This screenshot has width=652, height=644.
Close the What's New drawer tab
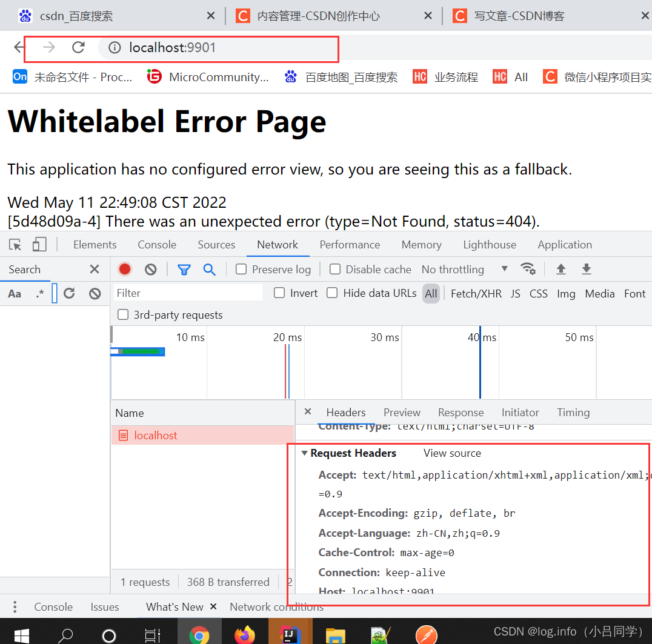pos(213,606)
